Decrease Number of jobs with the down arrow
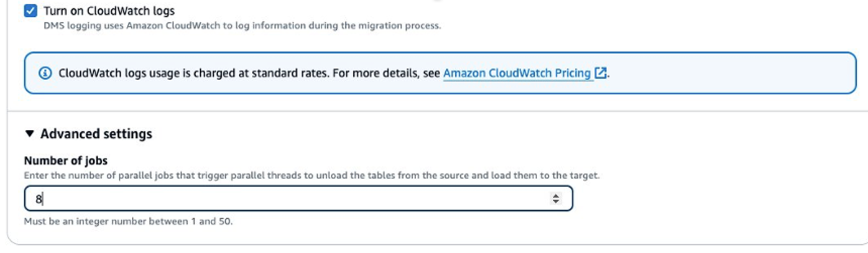868x253 pixels. (x=556, y=202)
